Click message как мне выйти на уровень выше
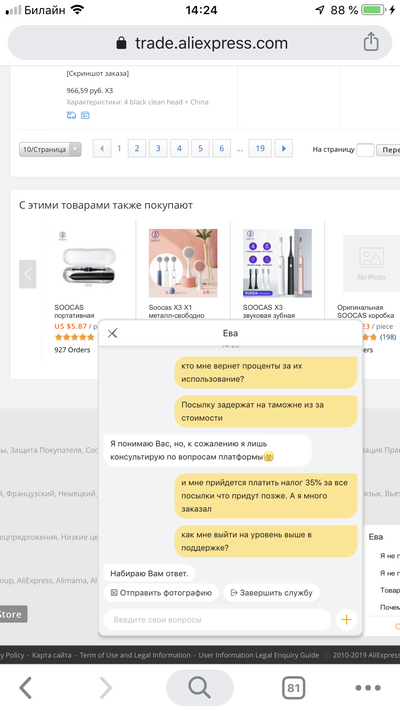 (x=266, y=541)
